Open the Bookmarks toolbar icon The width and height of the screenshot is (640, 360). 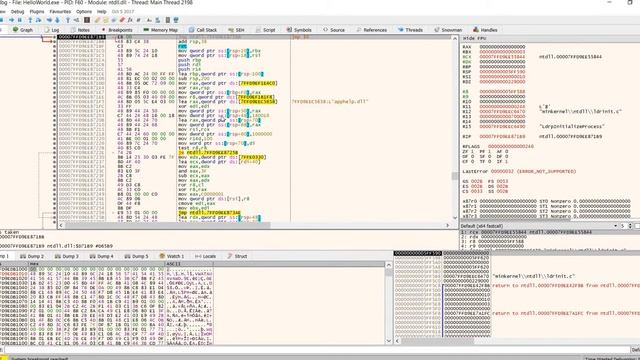pos(122,20)
